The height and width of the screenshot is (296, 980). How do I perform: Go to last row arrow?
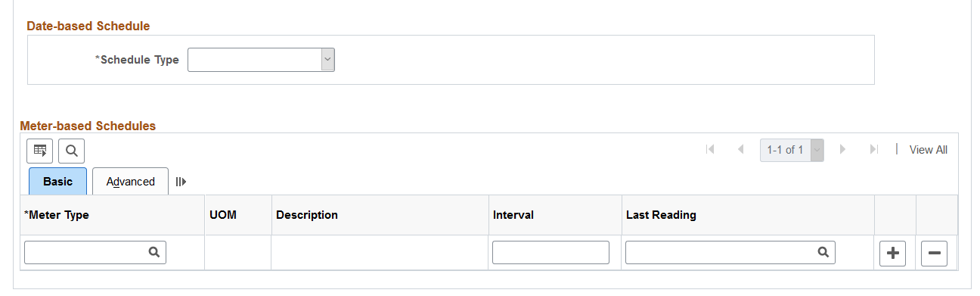coord(874,150)
